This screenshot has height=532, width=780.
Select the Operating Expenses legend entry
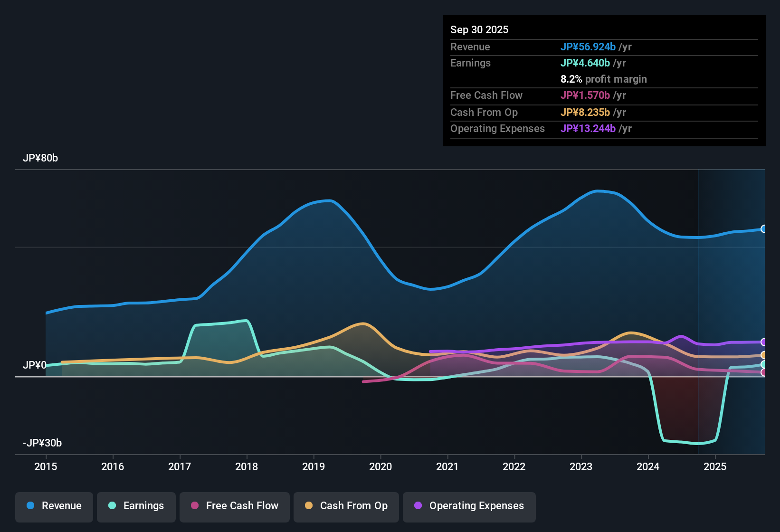tap(469, 506)
